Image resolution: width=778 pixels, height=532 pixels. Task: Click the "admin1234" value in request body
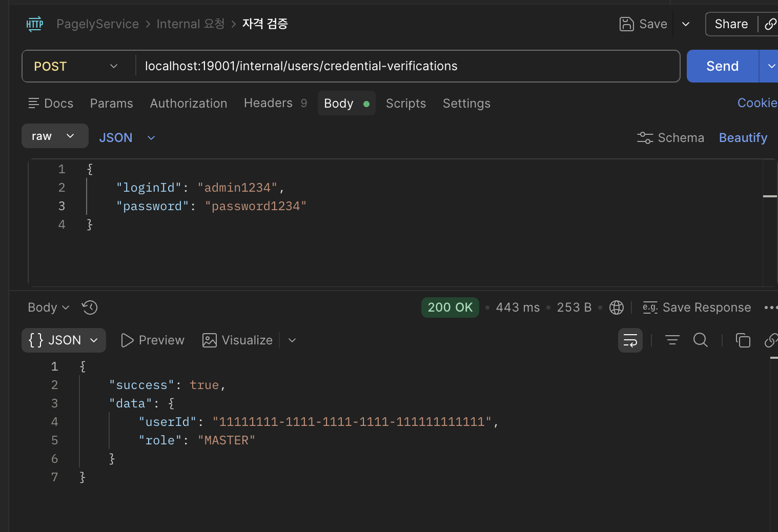237,188
